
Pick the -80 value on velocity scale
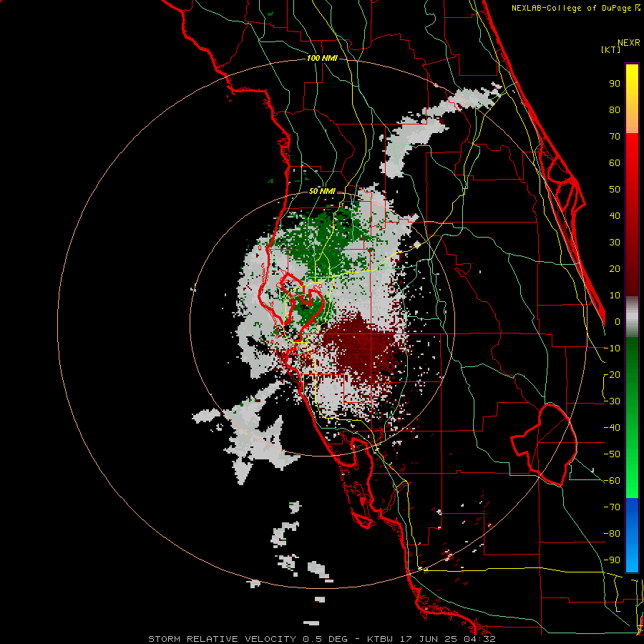tap(612, 534)
